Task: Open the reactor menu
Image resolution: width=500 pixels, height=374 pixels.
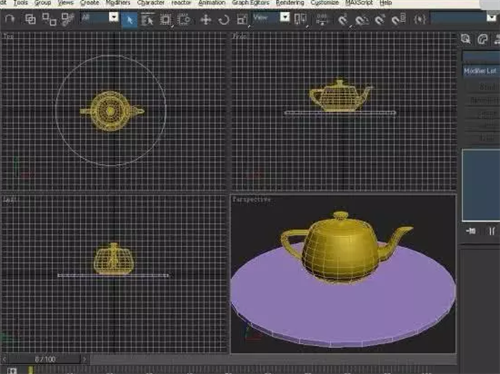Action: tap(181, 3)
